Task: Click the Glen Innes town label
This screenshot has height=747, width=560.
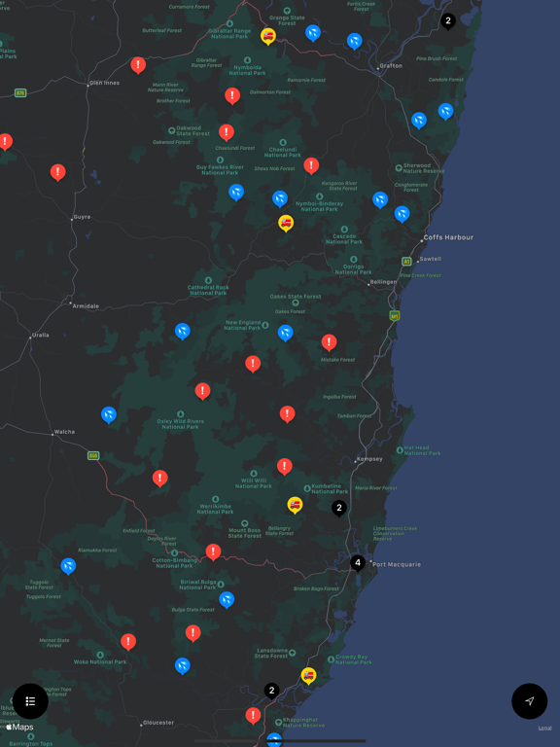Action: coord(105,83)
